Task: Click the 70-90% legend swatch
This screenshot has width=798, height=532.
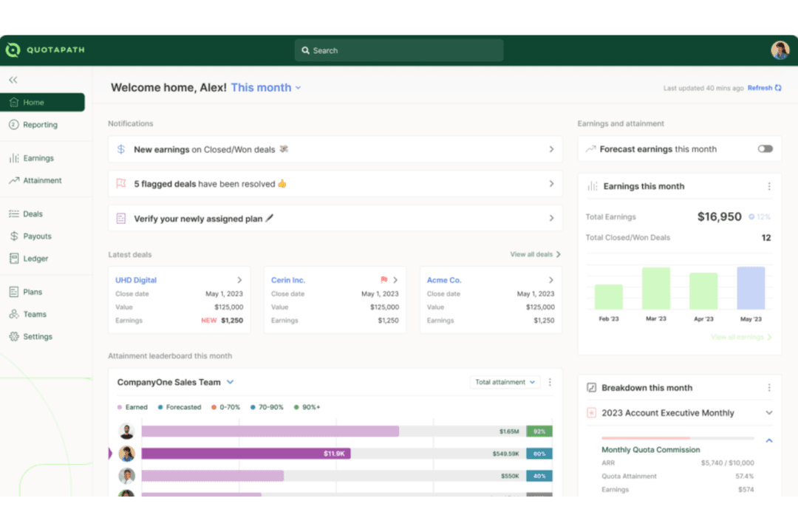Action: point(253,407)
